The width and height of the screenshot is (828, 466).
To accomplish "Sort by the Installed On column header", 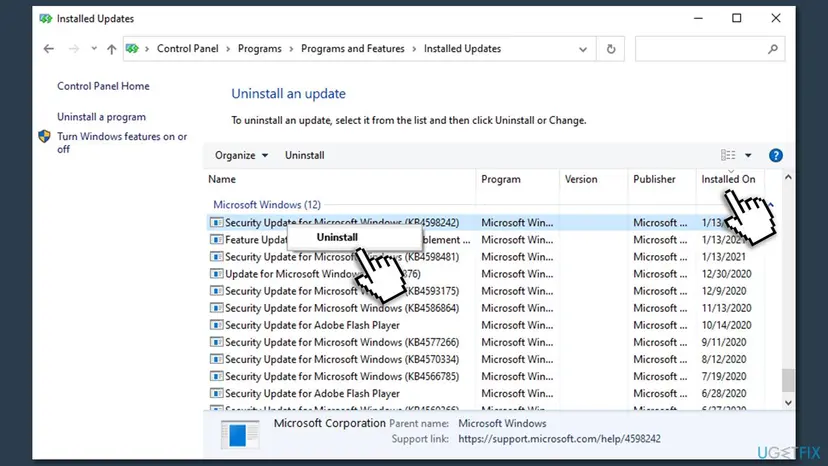I will pyautogui.click(x=730, y=180).
